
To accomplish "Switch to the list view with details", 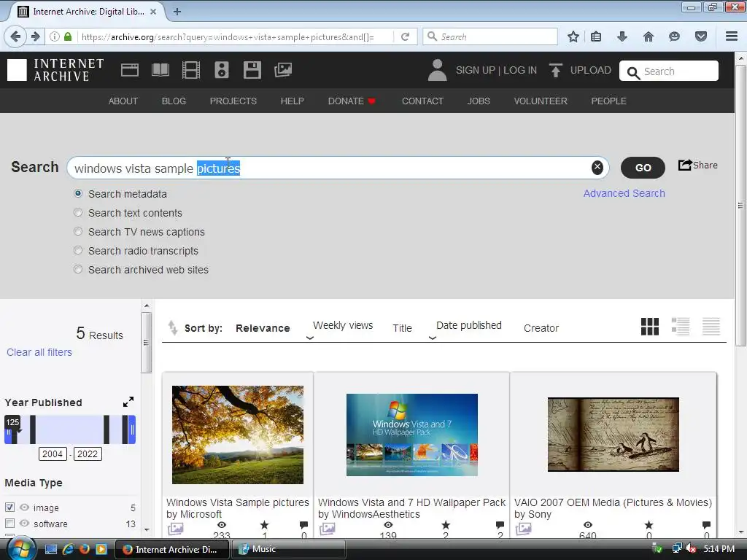I will click(681, 327).
